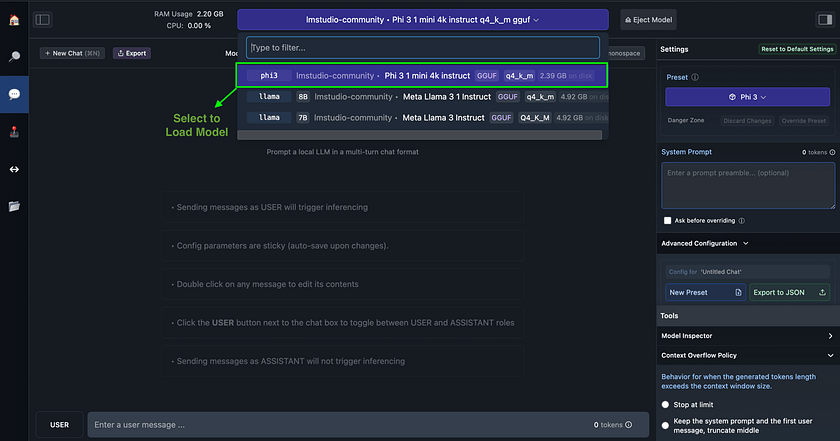Click the tip about toggling USER roles
840x441 pixels.
pyautogui.click(x=343, y=323)
